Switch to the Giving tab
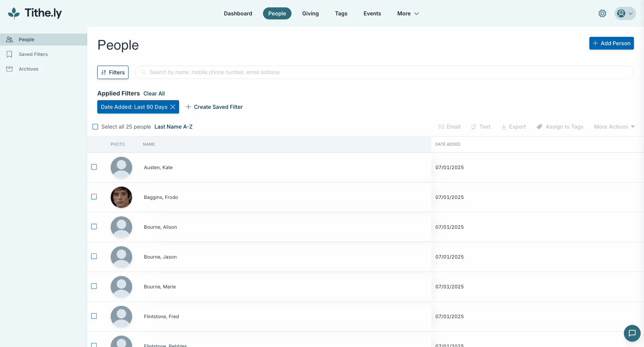The height and width of the screenshot is (347, 644). click(x=310, y=13)
